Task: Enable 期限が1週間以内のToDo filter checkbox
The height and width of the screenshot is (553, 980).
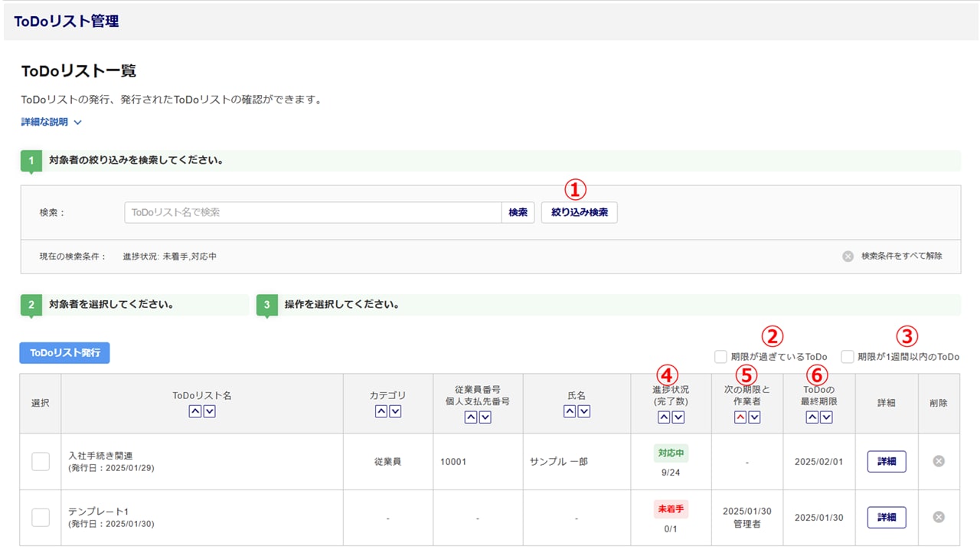Action: 848,357
